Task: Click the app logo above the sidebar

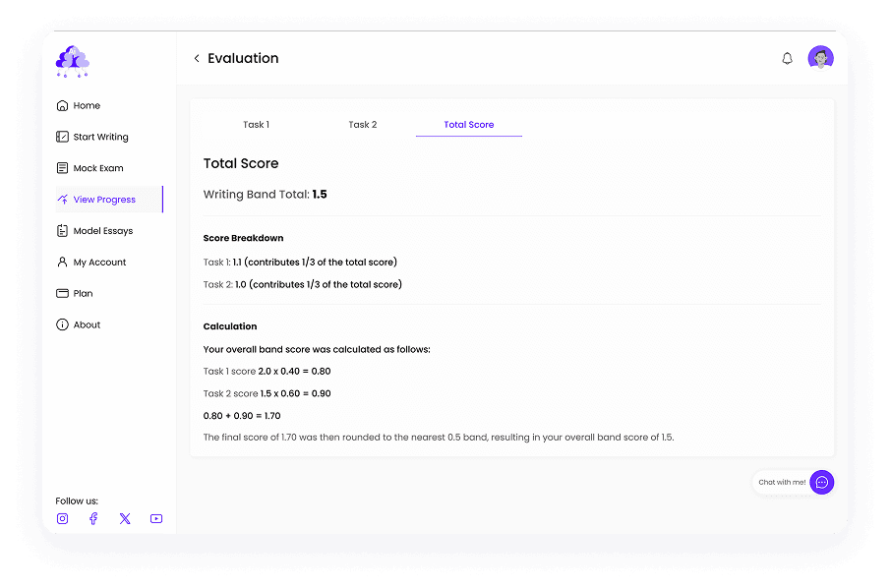Action: click(x=73, y=61)
